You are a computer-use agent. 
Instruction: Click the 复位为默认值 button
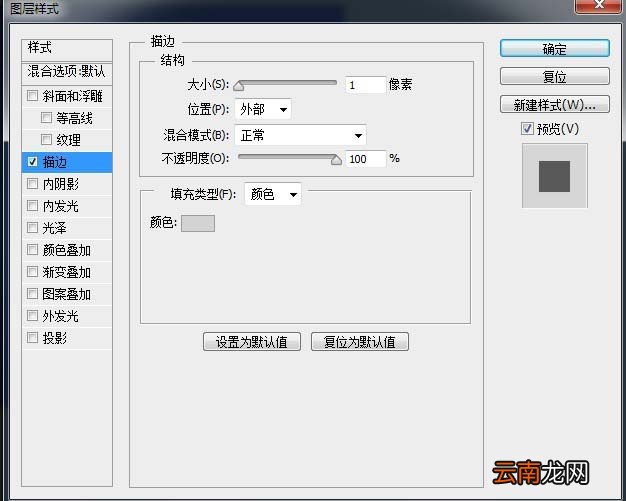[x=360, y=342]
